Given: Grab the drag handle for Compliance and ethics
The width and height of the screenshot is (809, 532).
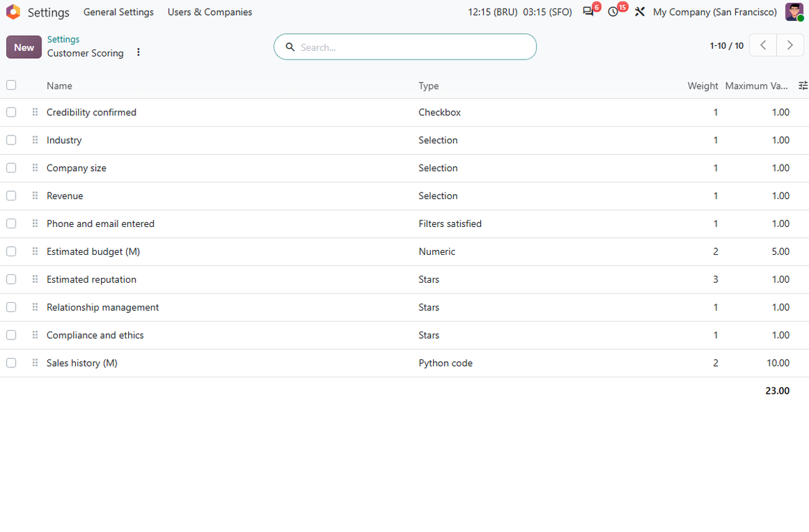Looking at the screenshot, I should [x=35, y=335].
